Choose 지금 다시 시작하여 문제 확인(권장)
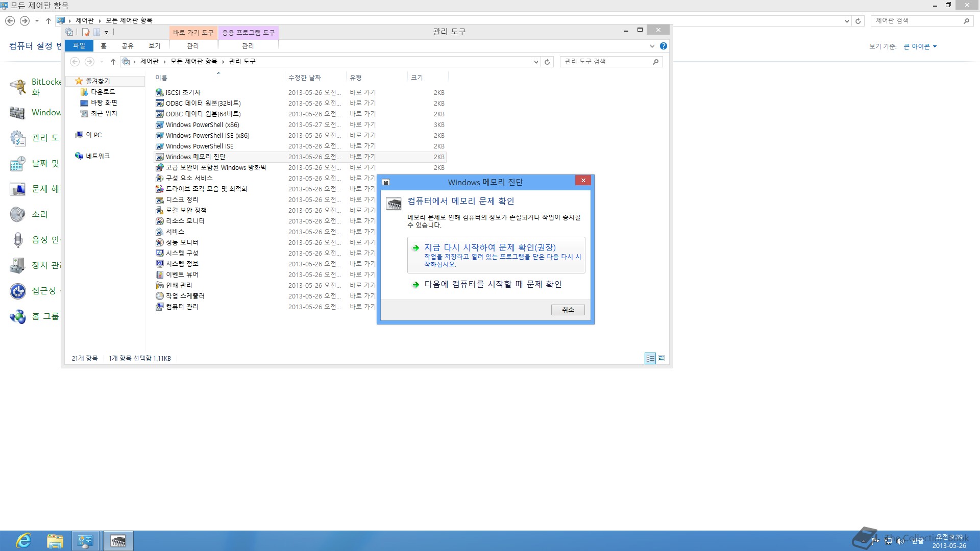The height and width of the screenshot is (551, 980). click(x=496, y=255)
